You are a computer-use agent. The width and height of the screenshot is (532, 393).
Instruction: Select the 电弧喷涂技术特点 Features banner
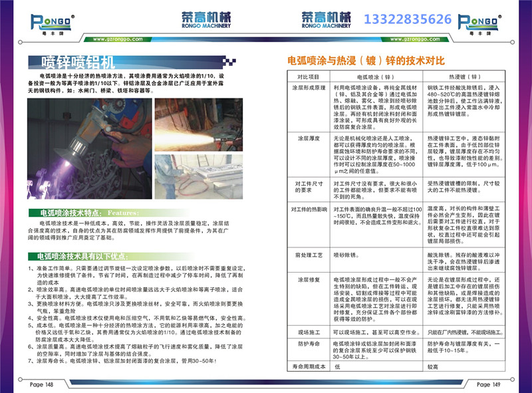coord(80,208)
